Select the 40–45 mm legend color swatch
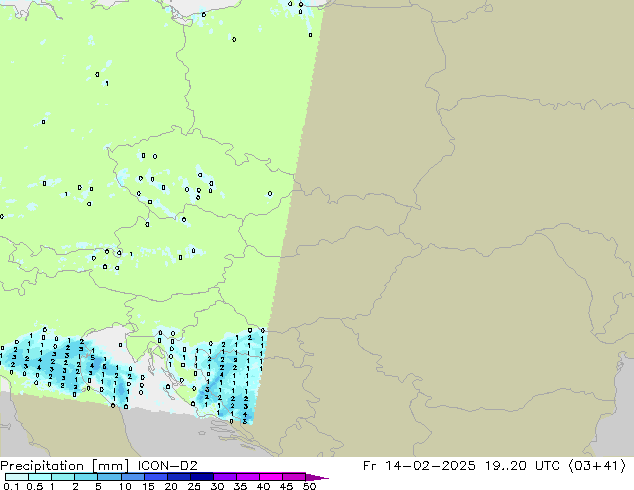 271,477
